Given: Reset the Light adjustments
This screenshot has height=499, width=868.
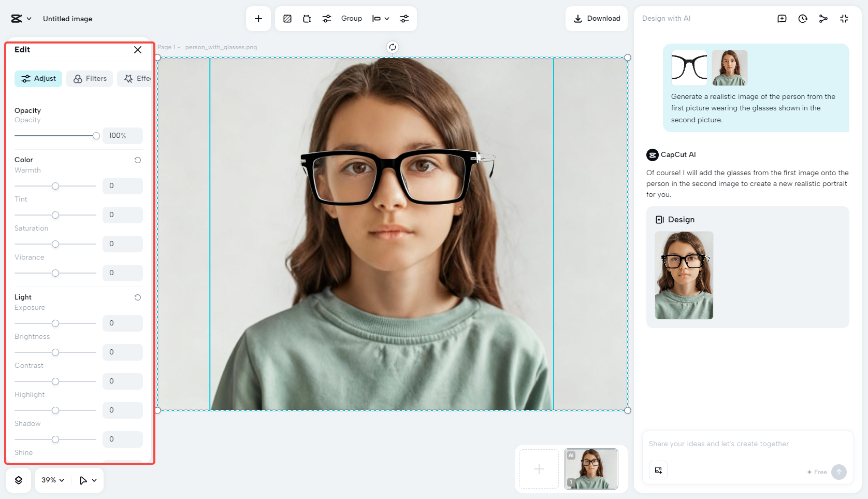Looking at the screenshot, I should pos(138,297).
